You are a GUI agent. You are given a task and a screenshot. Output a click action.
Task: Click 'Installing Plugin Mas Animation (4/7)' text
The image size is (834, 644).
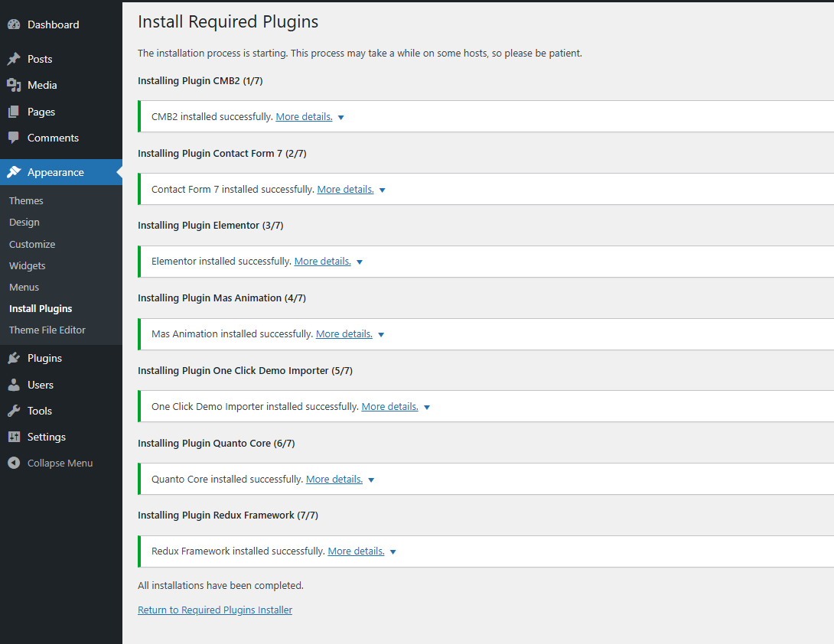click(x=222, y=298)
